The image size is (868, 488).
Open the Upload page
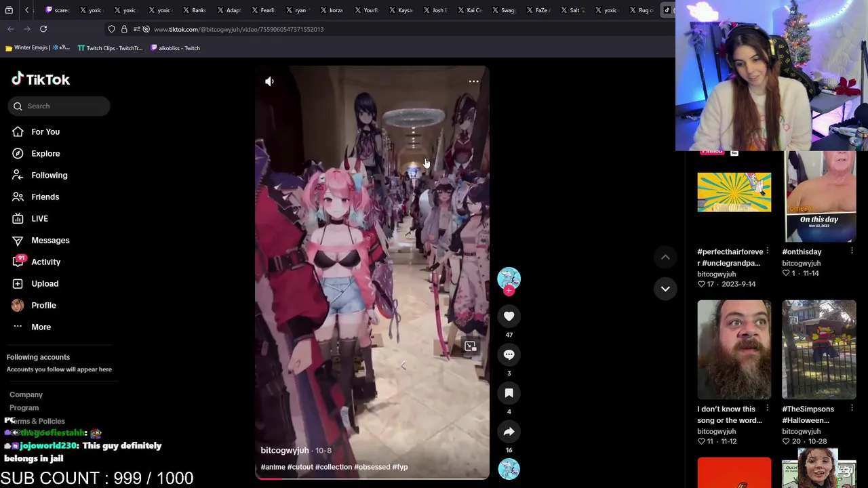pos(45,283)
